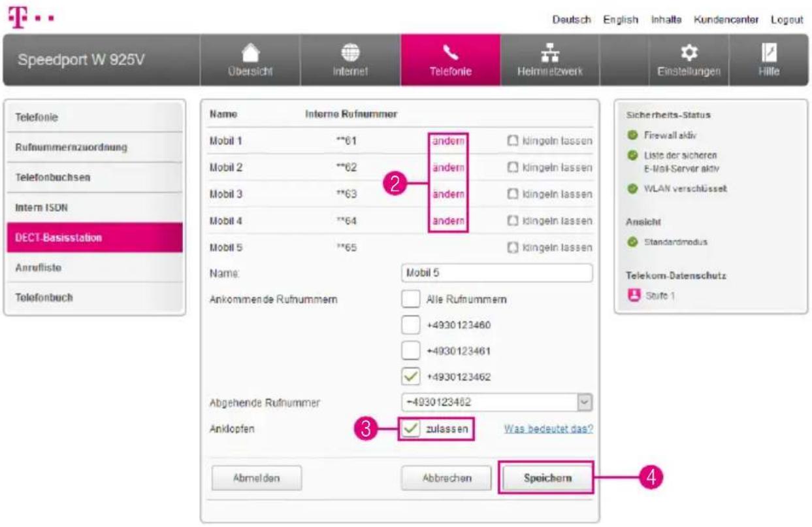Image resolution: width=812 pixels, height=527 pixels.
Task: Click the Standardmodus text
Action: pyautogui.click(x=674, y=242)
